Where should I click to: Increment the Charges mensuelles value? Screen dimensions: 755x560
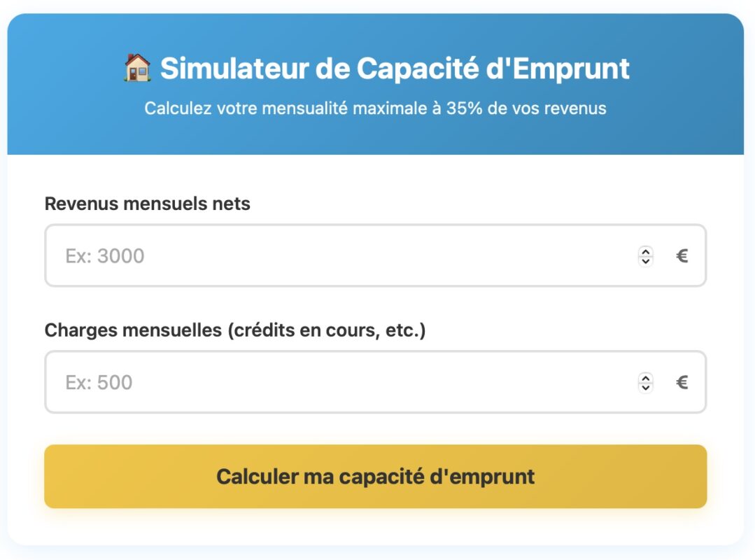[x=644, y=377]
